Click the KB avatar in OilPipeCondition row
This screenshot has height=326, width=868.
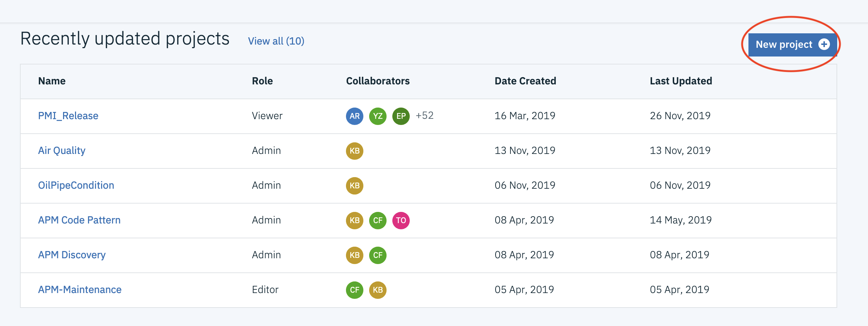point(355,186)
